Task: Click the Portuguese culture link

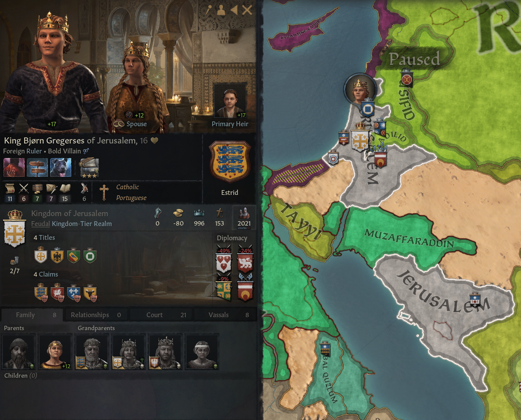Action: click(131, 198)
